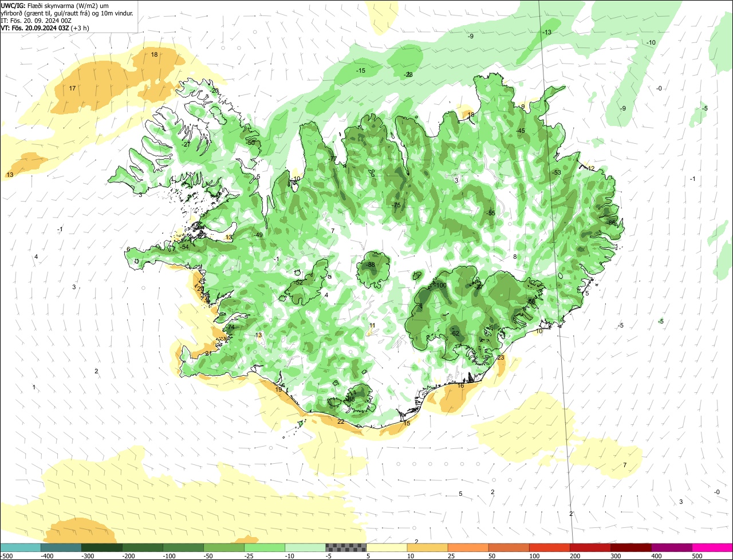
Task: Click the '-74' value on the map
Action: 230,327
